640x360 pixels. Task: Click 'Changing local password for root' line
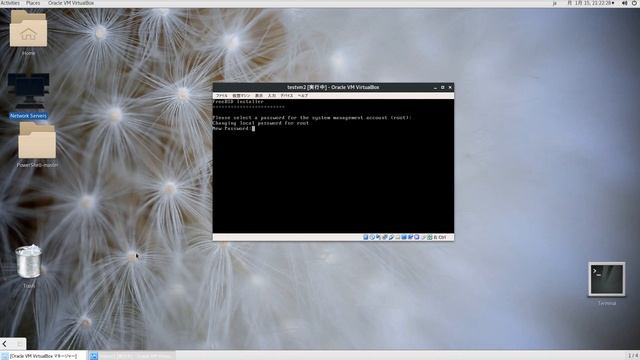click(x=261, y=123)
